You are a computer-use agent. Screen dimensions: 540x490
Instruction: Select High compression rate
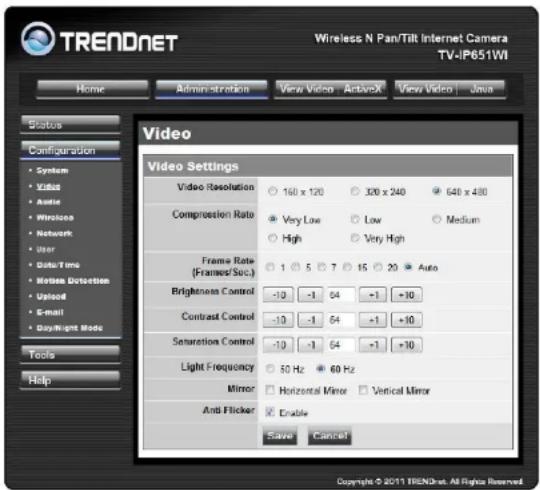click(x=272, y=238)
